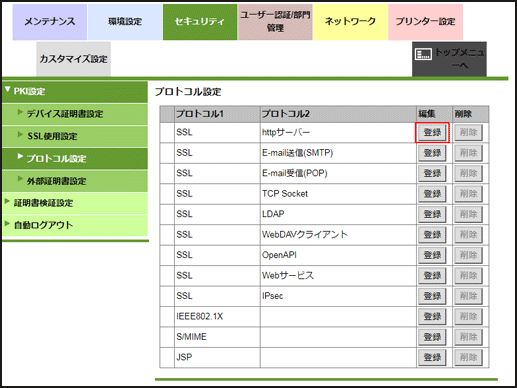The width and height of the screenshot is (517, 388).
Task: Open the ネットワーク tab
Action: point(350,22)
